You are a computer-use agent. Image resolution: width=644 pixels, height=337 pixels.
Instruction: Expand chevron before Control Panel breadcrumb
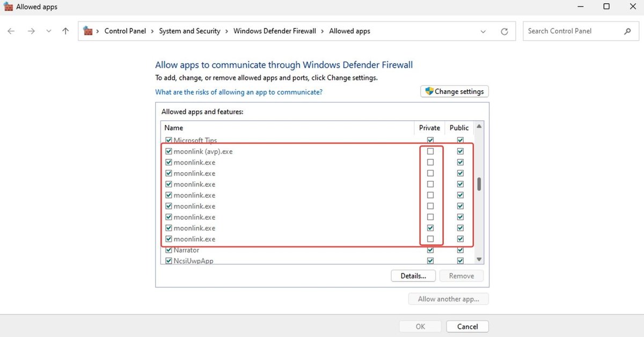click(x=98, y=31)
